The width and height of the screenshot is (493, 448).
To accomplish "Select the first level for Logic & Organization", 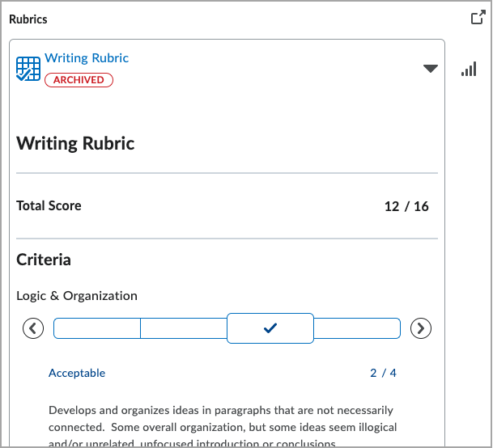I will tap(97, 328).
